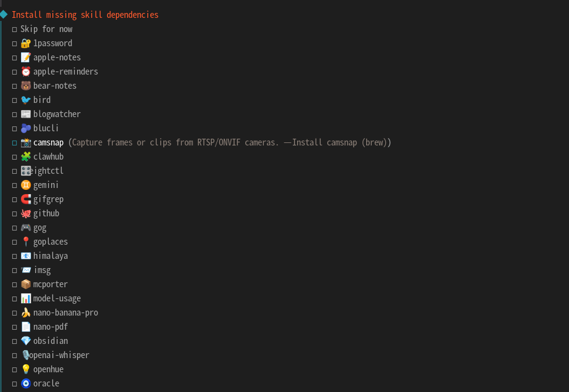569x392 pixels.
Task: Click the banana icon for nano-banana-pro
Action: click(25, 312)
